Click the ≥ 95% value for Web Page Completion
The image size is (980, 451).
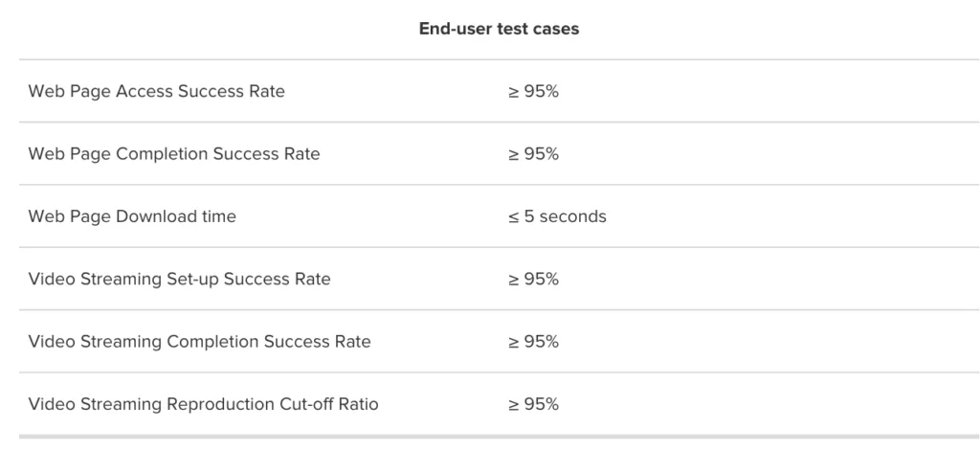pyautogui.click(x=533, y=154)
